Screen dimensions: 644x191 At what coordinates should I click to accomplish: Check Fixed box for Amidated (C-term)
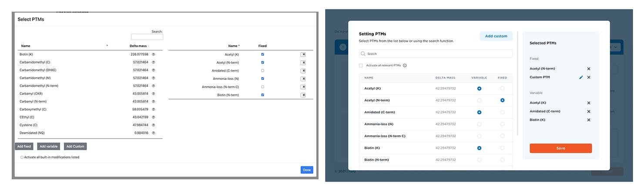(262, 70)
